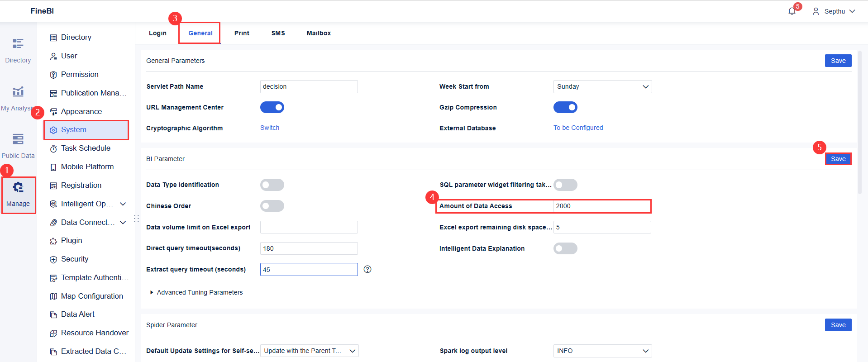Click the Direct query timeout field
Image resolution: width=868 pixels, height=362 pixels.
pos(309,248)
